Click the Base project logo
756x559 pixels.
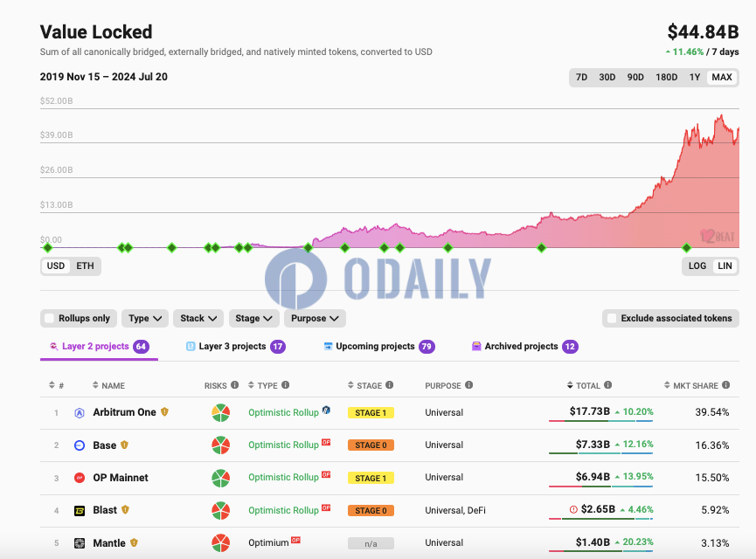point(80,445)
